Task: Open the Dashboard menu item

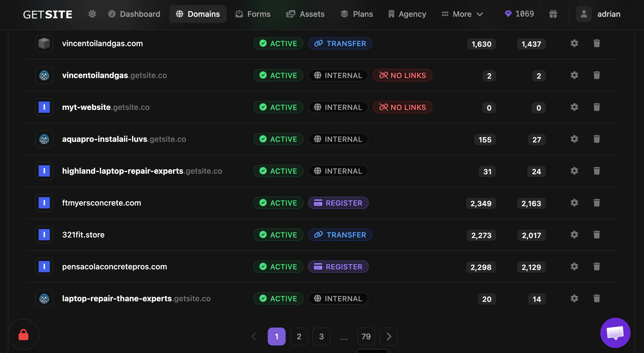Action: [x=134, y=14]
